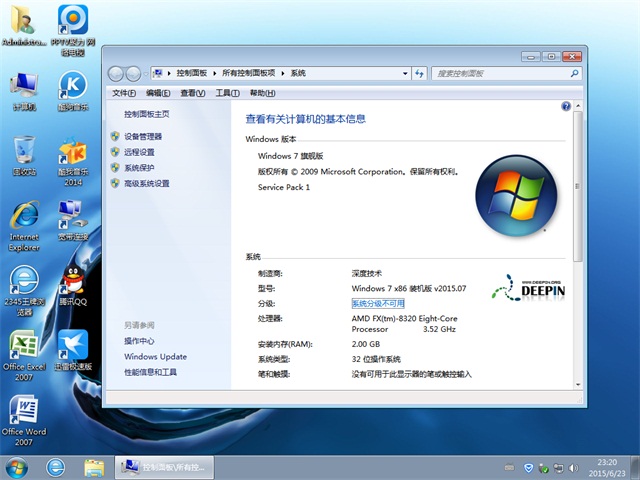This screenshot has width=640, height=480.
Task: Click the DEEPIN manufacturer logo
Action: click(x=528, y=288)
